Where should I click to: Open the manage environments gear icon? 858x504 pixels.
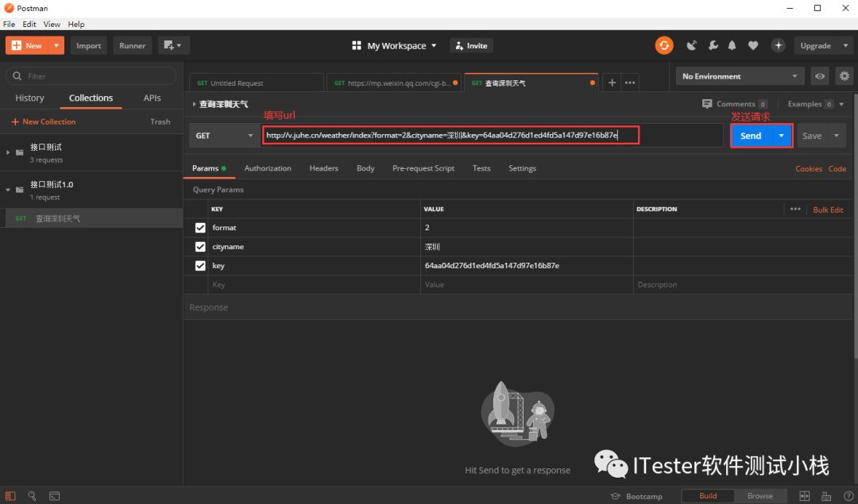(844, 76)
